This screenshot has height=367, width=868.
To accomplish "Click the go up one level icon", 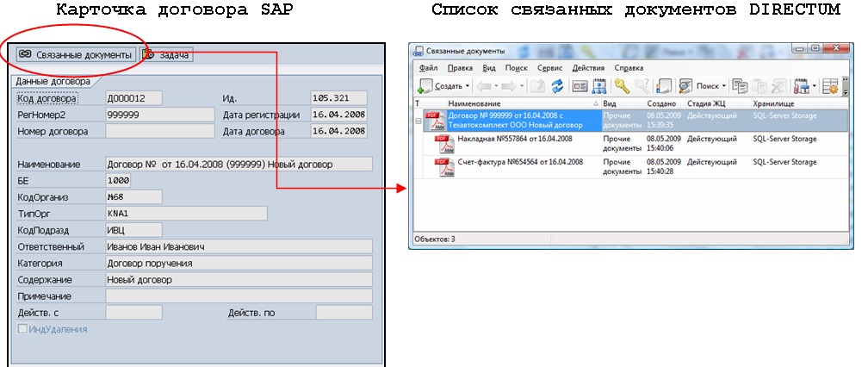I will [x=537, y=86].
